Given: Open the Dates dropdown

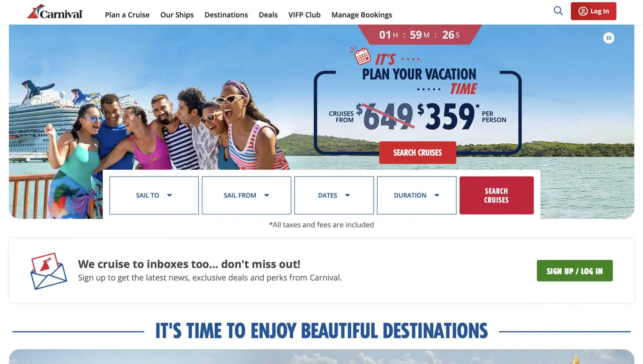Looking at the screenshot, I should click(x=334, y=195).
